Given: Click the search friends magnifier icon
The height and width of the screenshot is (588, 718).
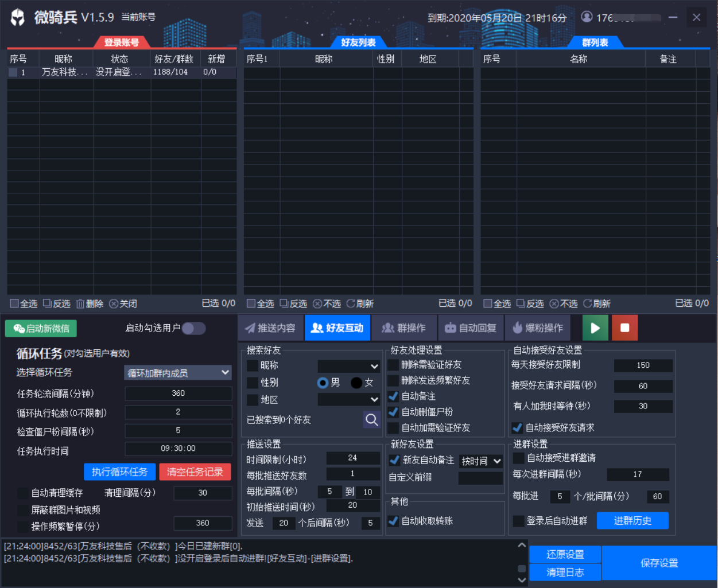Looking at the screenshot, I should 371,420.
